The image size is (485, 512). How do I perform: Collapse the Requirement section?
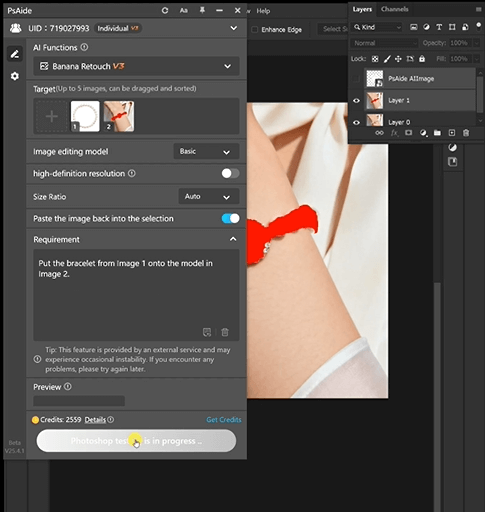click(233, 239)
